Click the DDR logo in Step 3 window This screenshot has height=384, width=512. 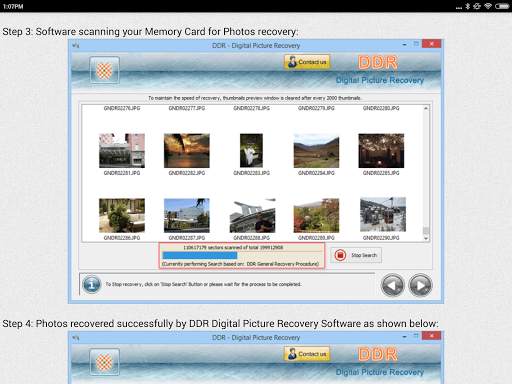(x=378, y=62)
